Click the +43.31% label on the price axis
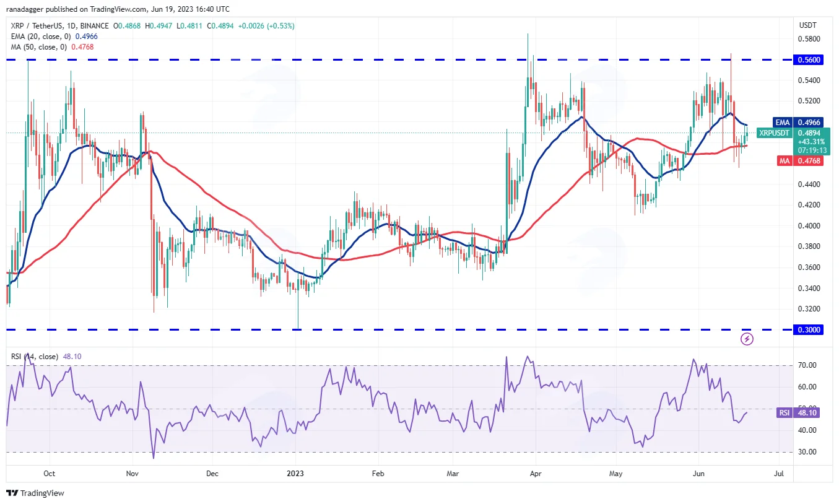 click(811, 141)
